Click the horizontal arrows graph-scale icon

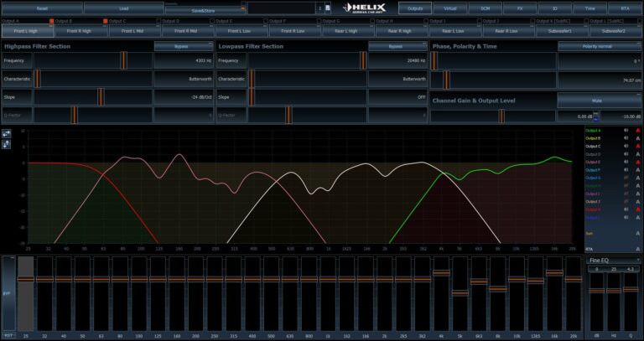click(7, 134)
